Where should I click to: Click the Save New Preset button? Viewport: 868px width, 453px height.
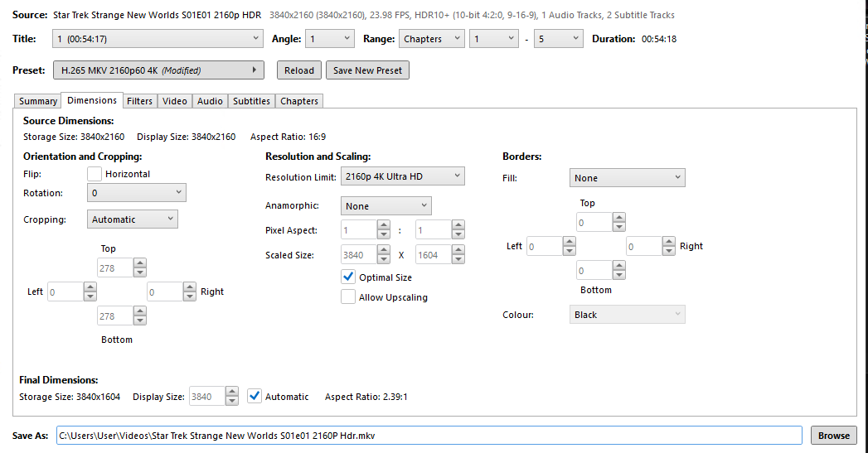coord(367,70)
